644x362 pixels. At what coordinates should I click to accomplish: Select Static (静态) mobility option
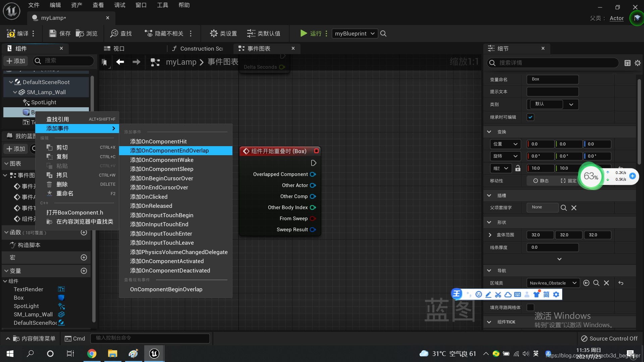point(541,181)
